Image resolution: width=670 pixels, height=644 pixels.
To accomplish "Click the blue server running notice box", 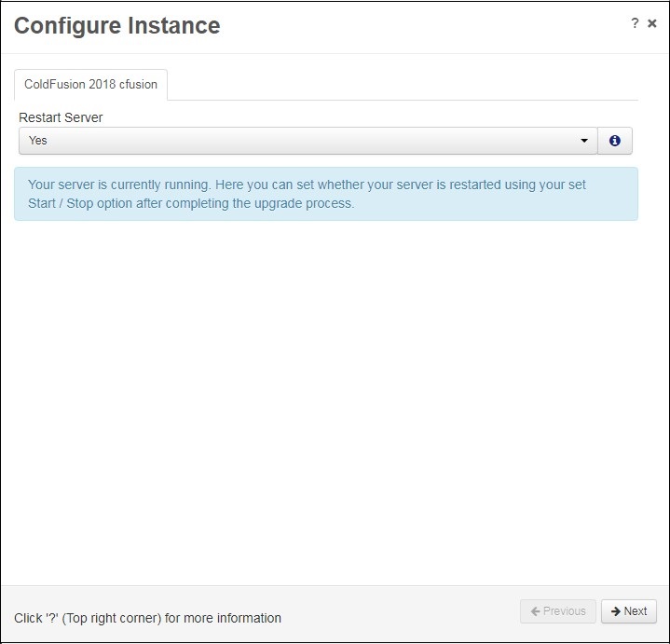I will point(326,194).
